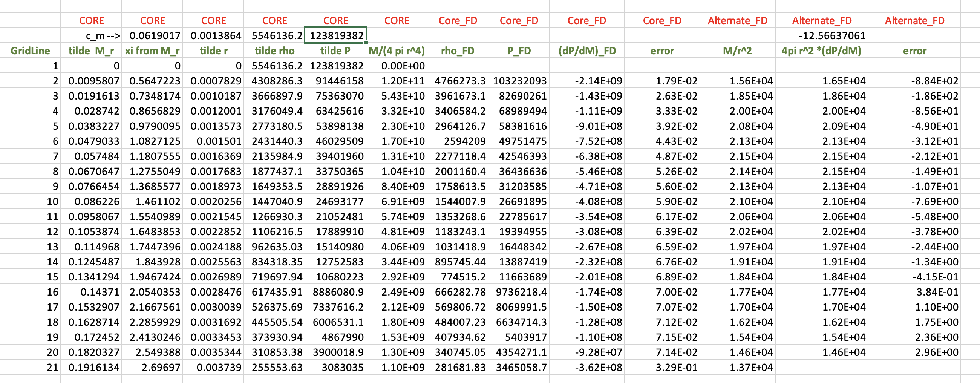The height and width of the screenshot is (383, 980).
Task: Click the fill handle of the selected cell
Action: 366,43
